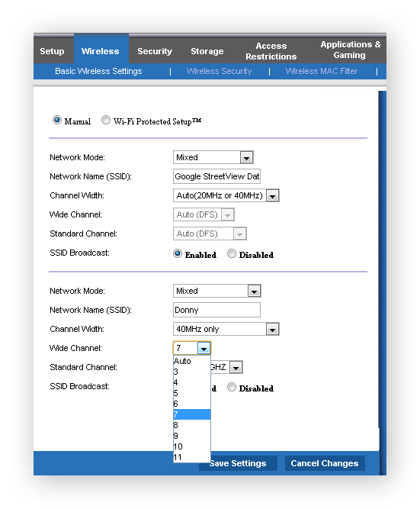Choose Wi-Fi Protected Setup radio option

click(106, 120)
